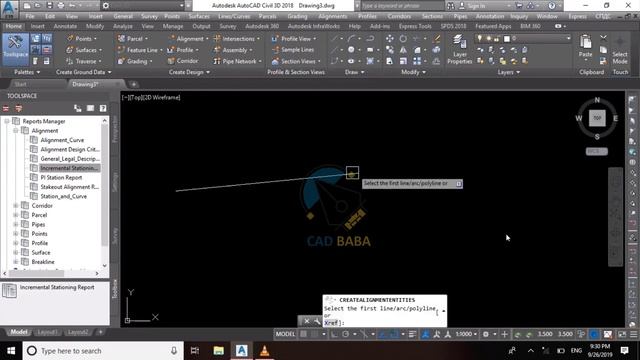The height and width of the screenshot is (360, 640).
Task: Toggle Clean Screen in status bar
Action: [622, 334]
